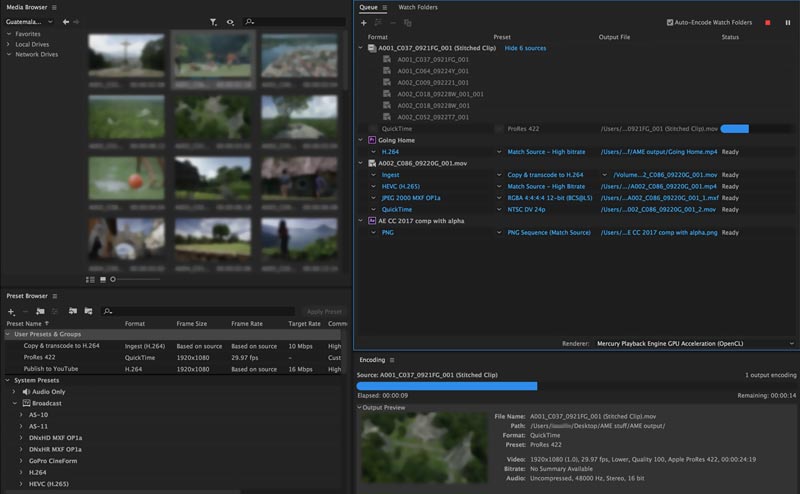Screen dimensions: 800x494
Task: Collapse the Favorites tree node
Action: click(9, 34)
